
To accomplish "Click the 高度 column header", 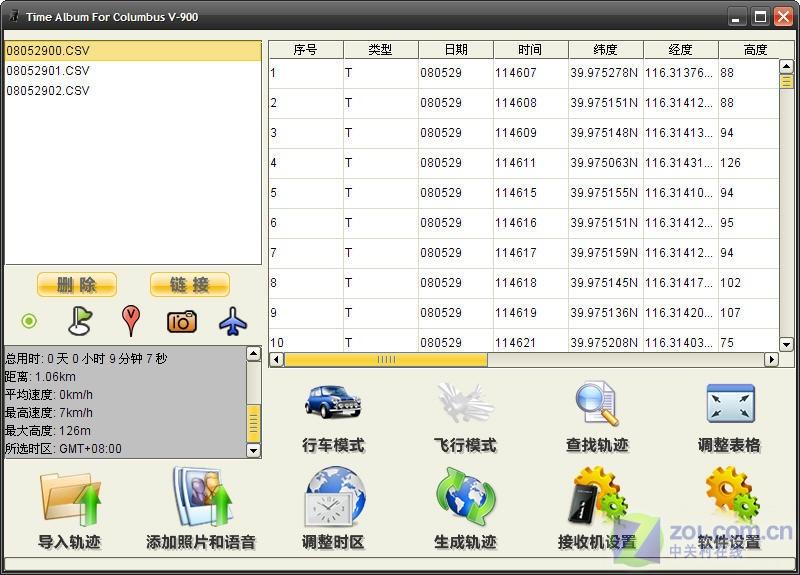I will [756, 49].
